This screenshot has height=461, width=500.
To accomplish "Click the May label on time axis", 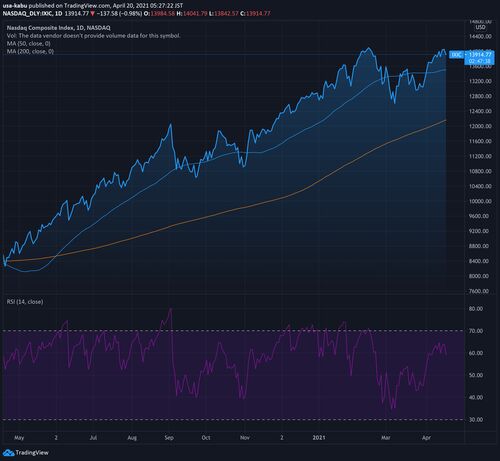I will pyautogui.click(x=19, y=438).
